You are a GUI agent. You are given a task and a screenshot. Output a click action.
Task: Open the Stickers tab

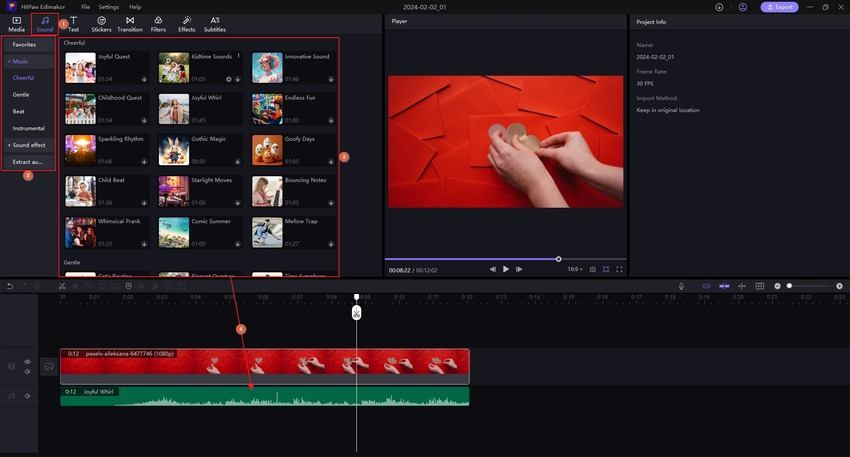[101, 24]
